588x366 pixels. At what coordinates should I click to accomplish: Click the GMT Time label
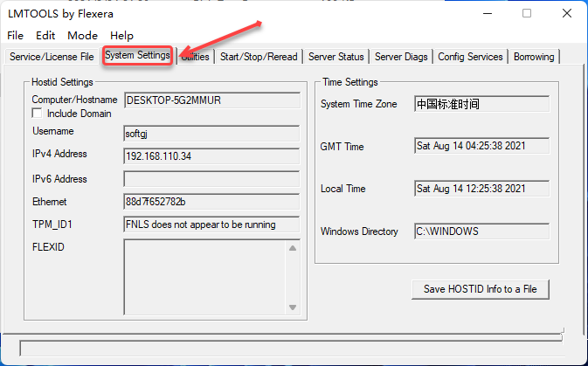click(342, 147)
